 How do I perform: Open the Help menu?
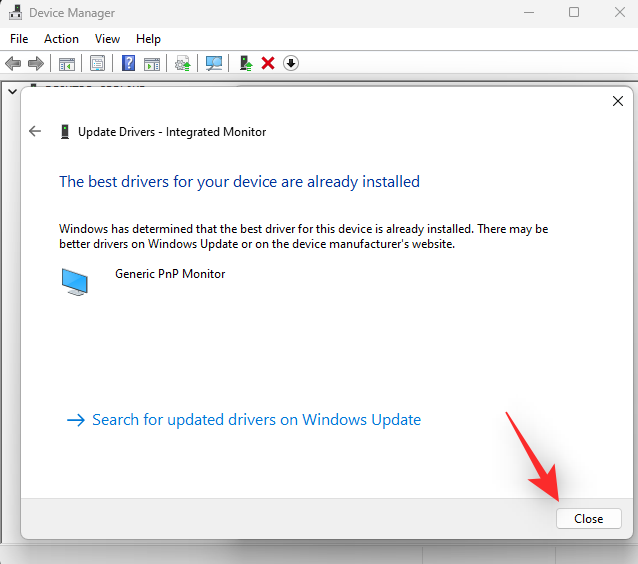[x=148, y=39]
